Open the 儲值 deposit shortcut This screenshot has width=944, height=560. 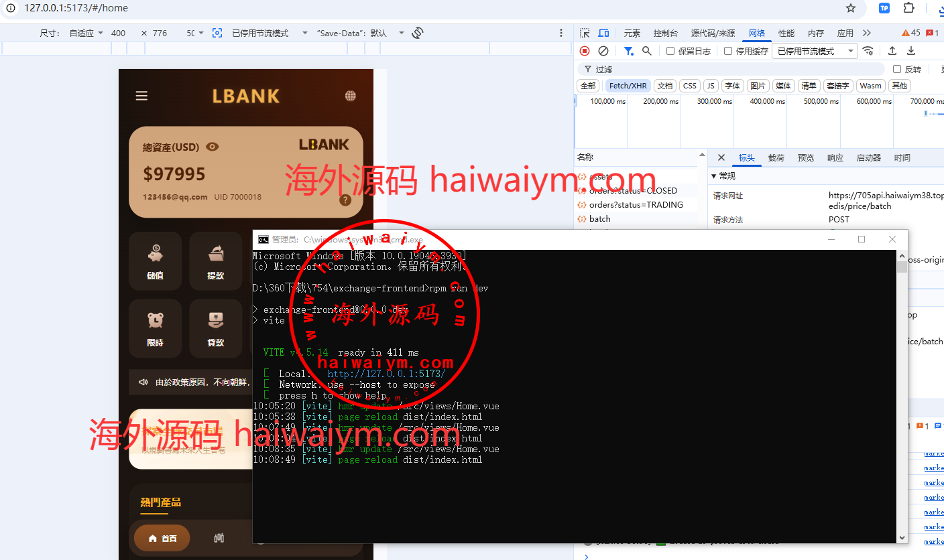(x=155, y=261)
